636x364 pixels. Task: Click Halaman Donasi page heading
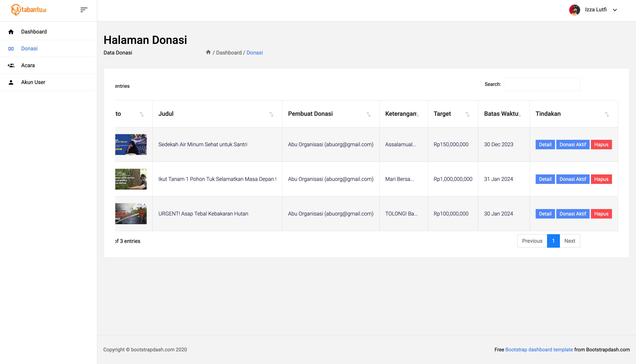coord(145,40)
